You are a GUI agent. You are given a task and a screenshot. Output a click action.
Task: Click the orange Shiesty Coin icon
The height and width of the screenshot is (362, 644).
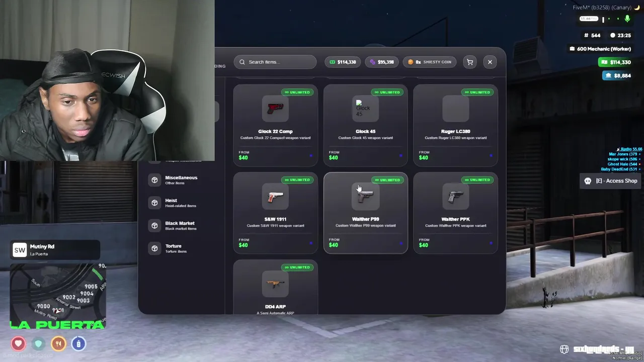click(411, 62)
